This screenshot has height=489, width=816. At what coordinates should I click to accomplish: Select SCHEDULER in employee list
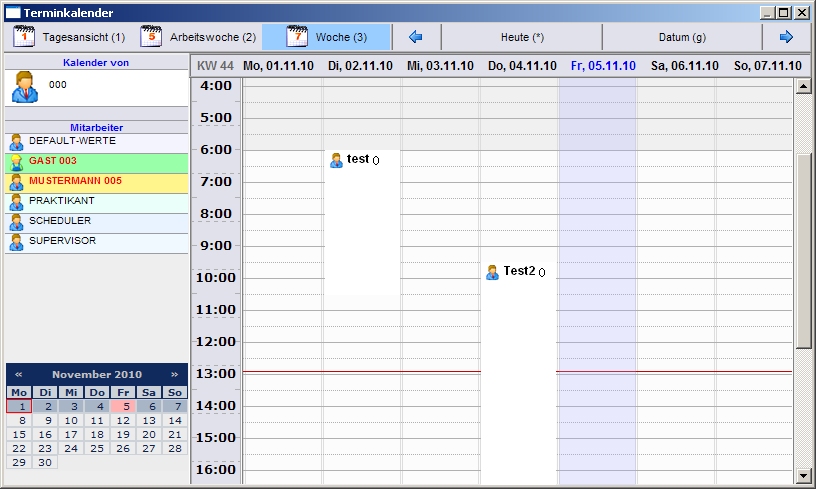click(x=60, y=221)
